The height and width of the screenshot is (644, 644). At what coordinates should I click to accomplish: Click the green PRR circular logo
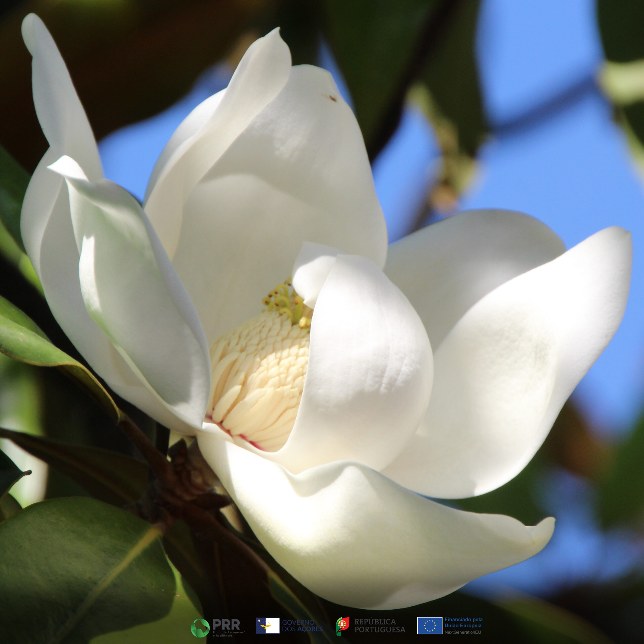click(x=200, y=628)
